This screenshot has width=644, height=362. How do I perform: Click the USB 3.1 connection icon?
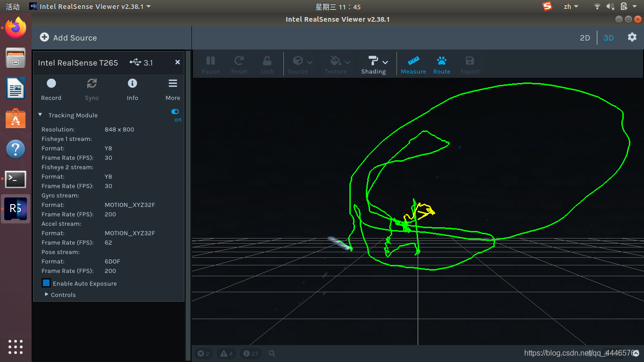click(135, 62)
